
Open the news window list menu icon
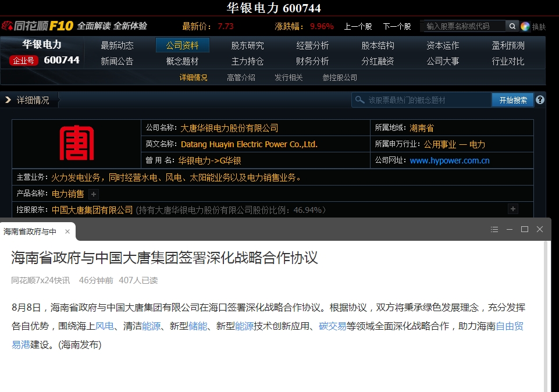tap(494, 230)
